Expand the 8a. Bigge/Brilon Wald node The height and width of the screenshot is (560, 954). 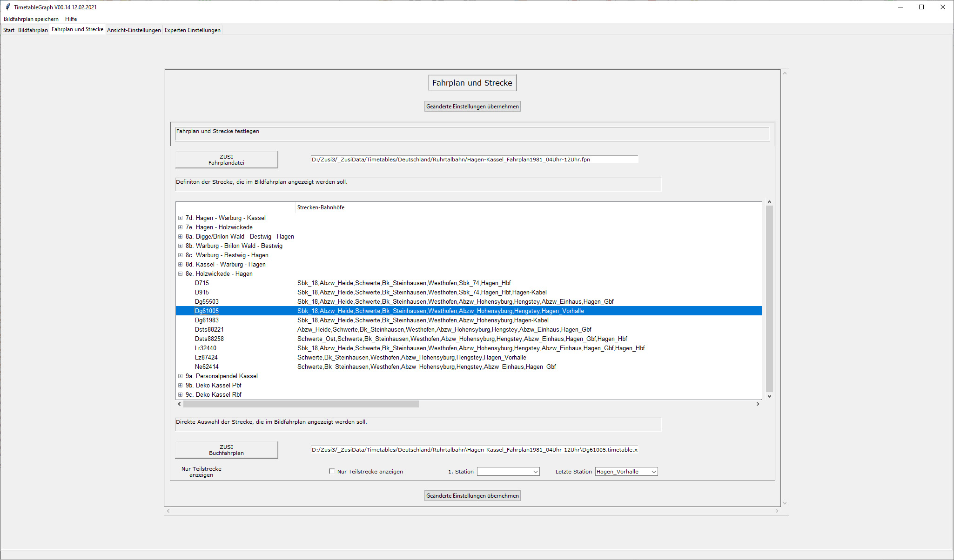click(180, 236)
